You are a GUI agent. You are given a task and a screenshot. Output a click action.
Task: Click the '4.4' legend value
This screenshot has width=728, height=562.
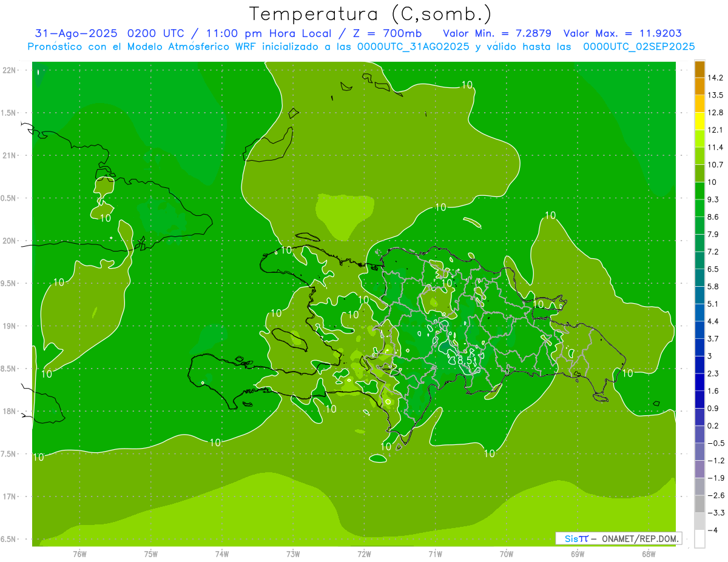point(714,321)
